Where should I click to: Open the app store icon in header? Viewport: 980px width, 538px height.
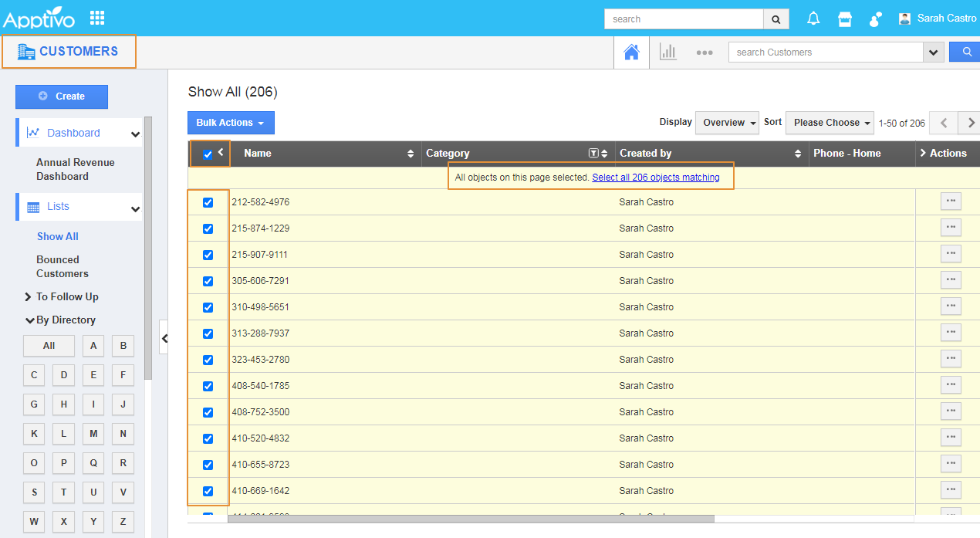[x=845, y=19]
